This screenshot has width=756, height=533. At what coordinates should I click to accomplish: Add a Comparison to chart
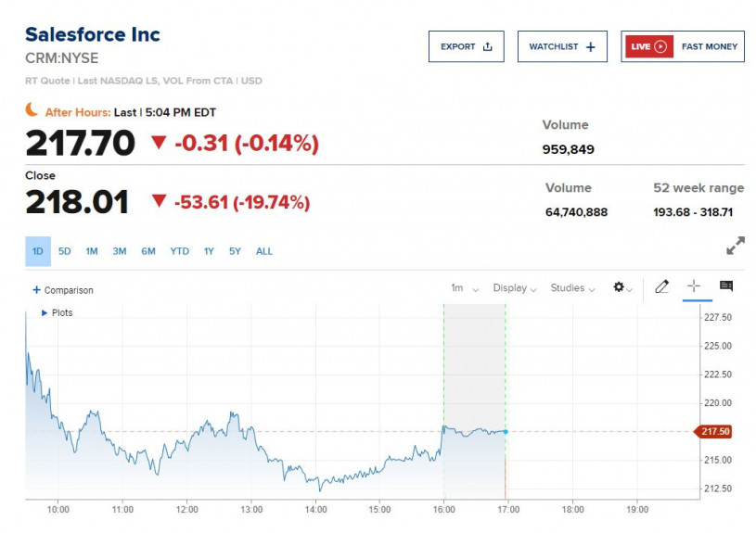coord(63,290)
